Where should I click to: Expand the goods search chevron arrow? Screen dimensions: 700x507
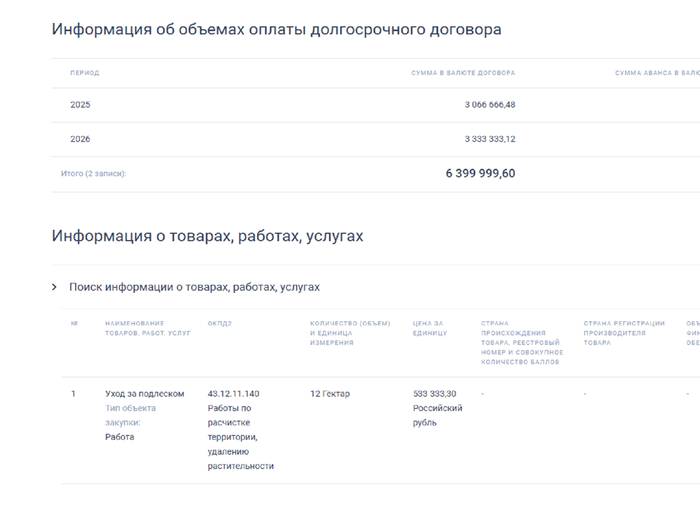pyautogui.click(x=55, y=287)
